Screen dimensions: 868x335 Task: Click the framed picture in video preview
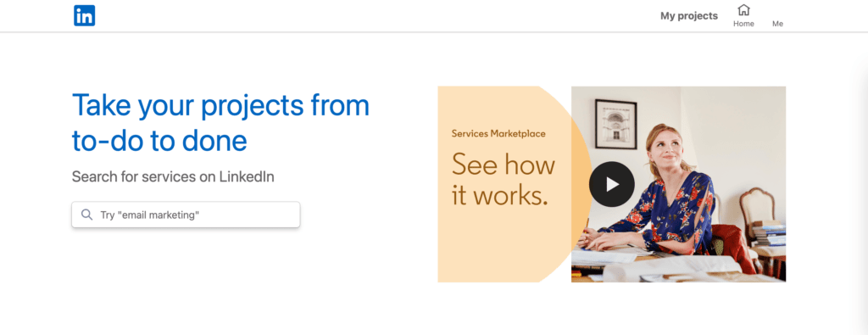tap(615, 124)
